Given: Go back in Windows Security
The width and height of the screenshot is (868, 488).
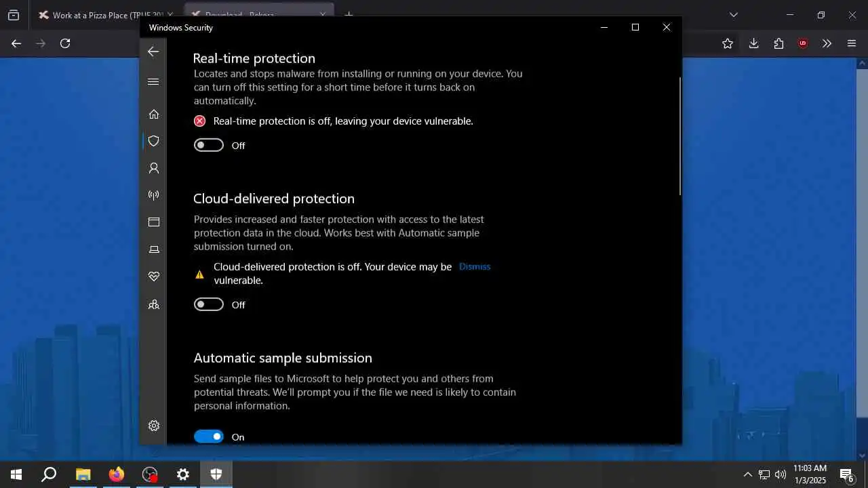Looking at the screenshot, I should 153,52.
